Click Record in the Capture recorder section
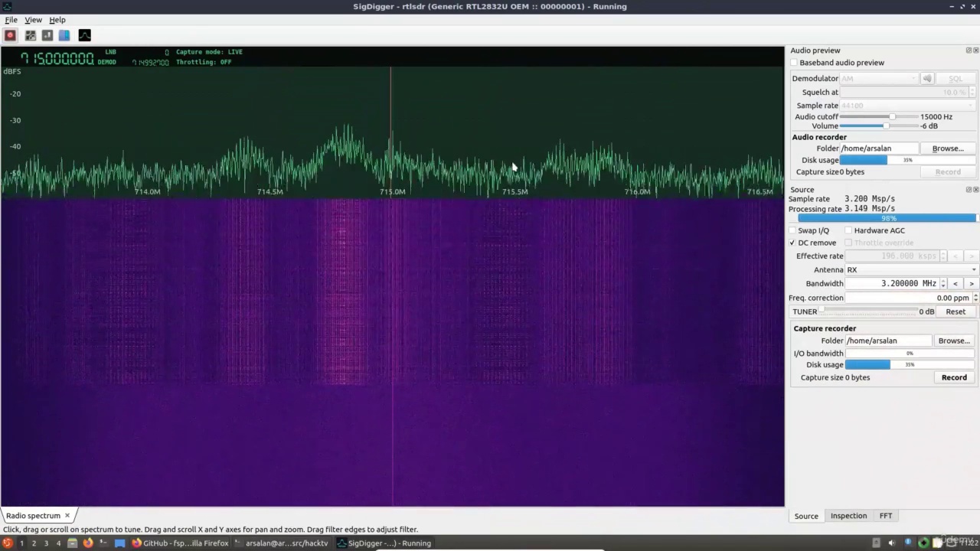 (x=954, y=377)
